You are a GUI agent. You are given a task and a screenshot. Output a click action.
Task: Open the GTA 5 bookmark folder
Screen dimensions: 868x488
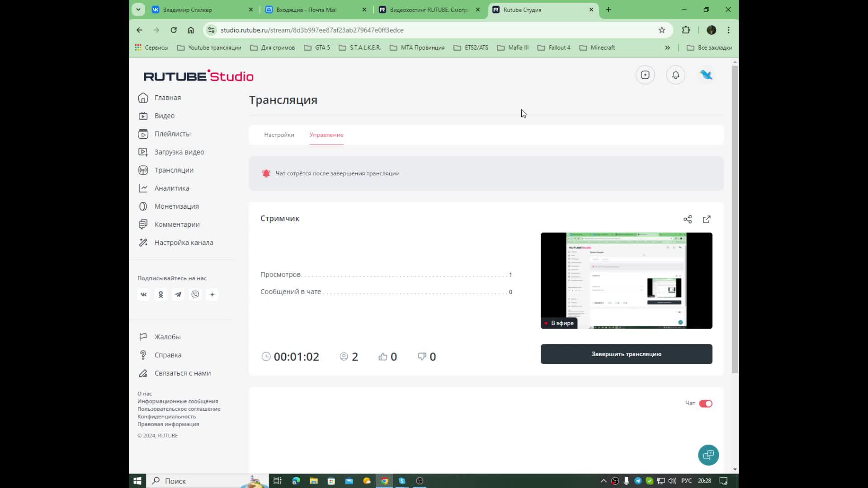316,47
